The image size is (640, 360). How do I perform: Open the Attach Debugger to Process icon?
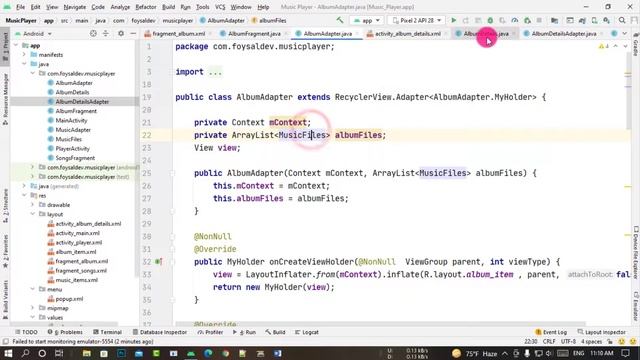[x=527, y=20]
